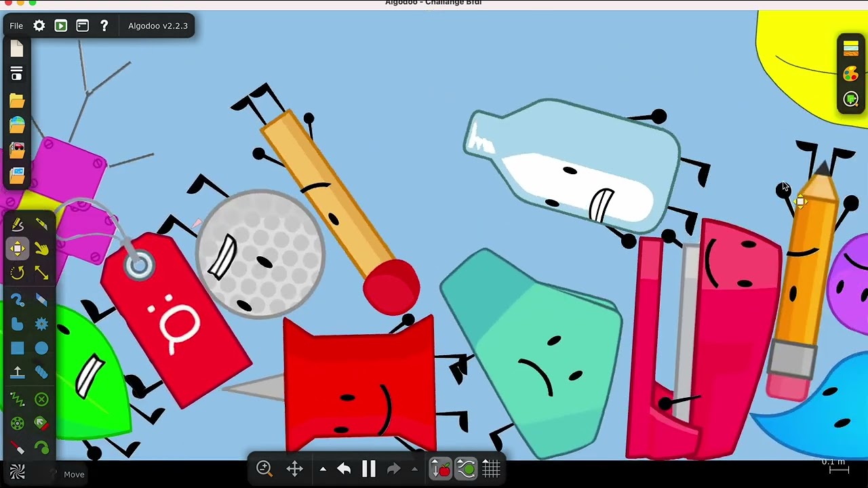Toggle gravity with the apple icon
The image size is (868, 488).
[441, 468]
